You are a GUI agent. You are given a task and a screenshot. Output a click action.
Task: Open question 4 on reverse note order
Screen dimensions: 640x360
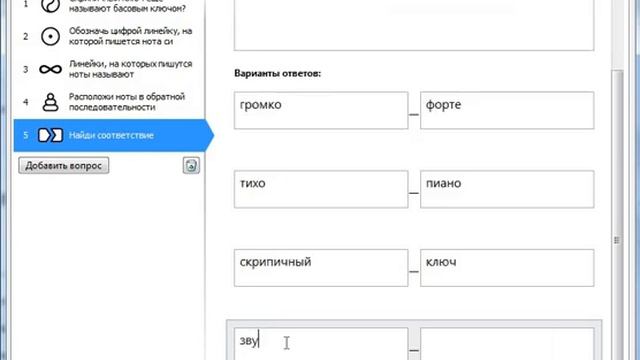[x=109, y=102]
